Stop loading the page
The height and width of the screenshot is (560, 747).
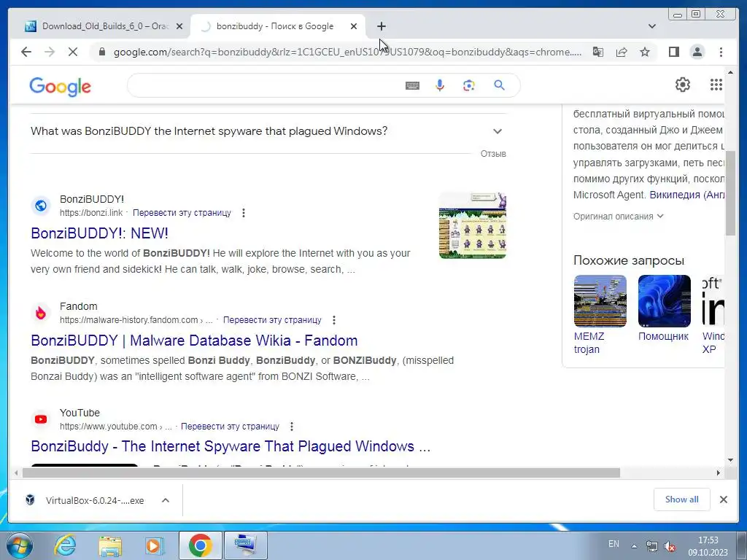click(73, 52)
